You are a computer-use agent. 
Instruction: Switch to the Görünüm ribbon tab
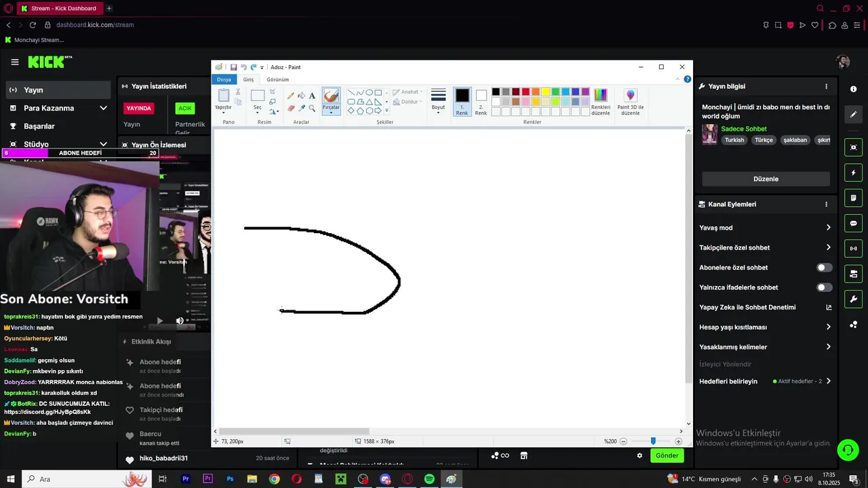pyautogui.click(x=277, y=79)
